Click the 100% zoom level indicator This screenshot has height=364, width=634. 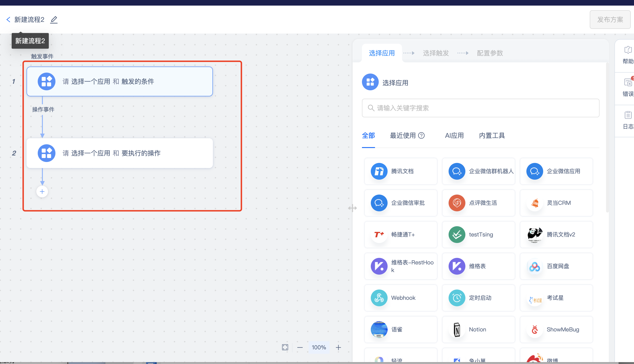(x=319, y=347)
